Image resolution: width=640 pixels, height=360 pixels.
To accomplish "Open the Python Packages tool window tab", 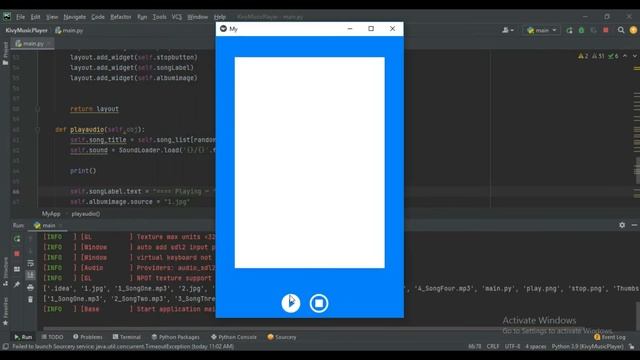I will point(176,337).
